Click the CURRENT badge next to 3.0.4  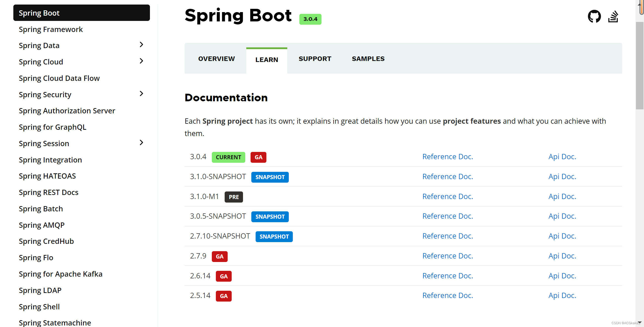point(228,157)
